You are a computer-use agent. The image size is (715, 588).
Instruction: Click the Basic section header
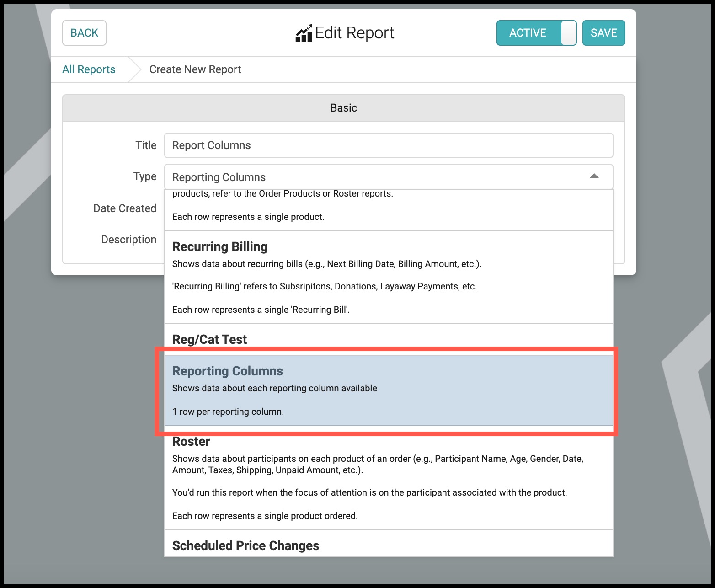pyautogui.click(x=344, y=108)
